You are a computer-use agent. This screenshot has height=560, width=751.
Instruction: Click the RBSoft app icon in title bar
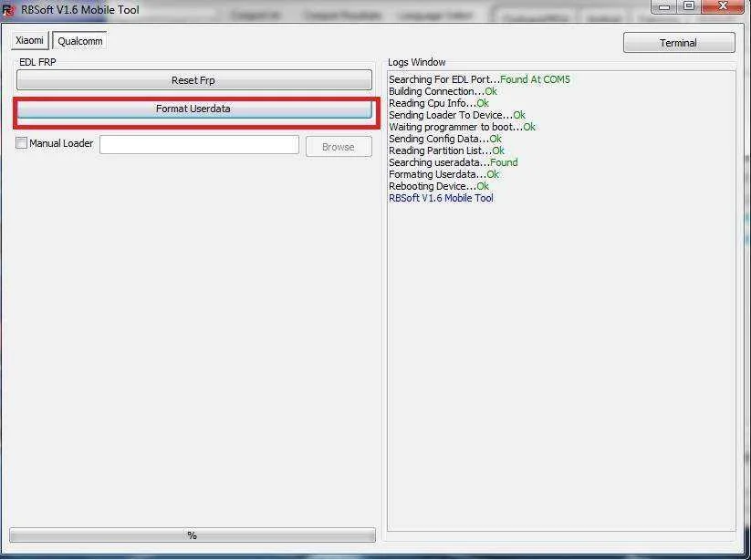(8, 9)
